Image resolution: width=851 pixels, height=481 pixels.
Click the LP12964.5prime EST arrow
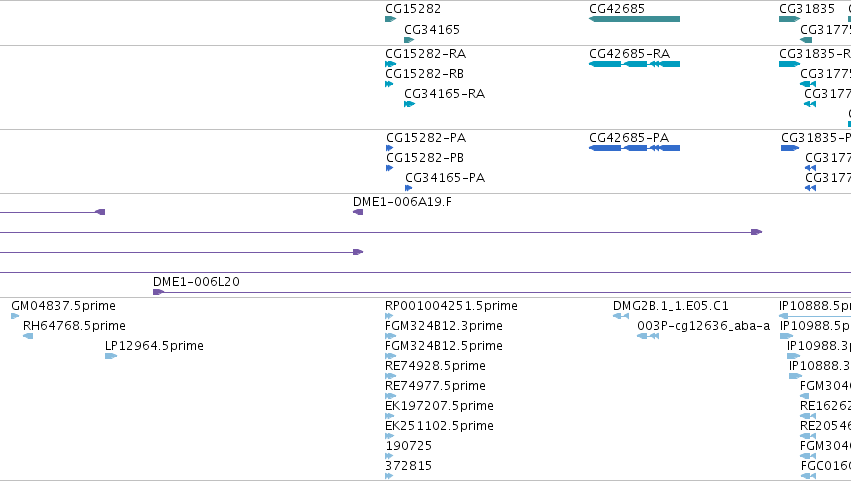pyautogui.click(x=111, y=356)
